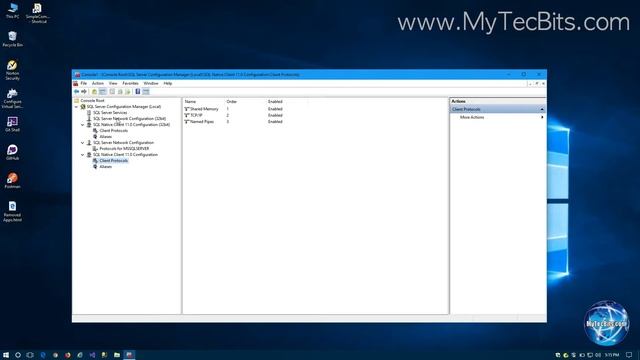The image size is (640, 360).
Task: Select the highlighted Client Protocols node
Action: (x=113, y=161)
